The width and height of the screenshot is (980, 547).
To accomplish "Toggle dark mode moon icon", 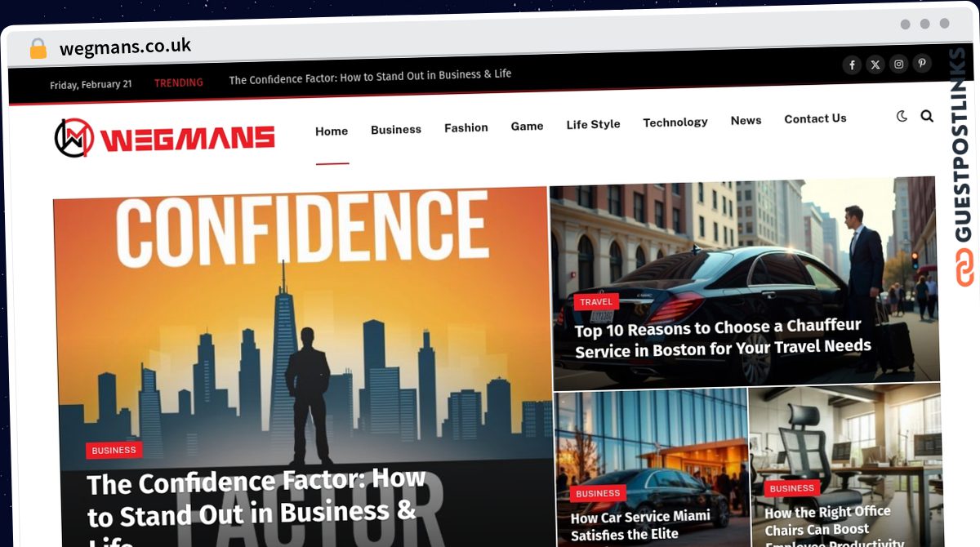I will click(x=902, y=117).
